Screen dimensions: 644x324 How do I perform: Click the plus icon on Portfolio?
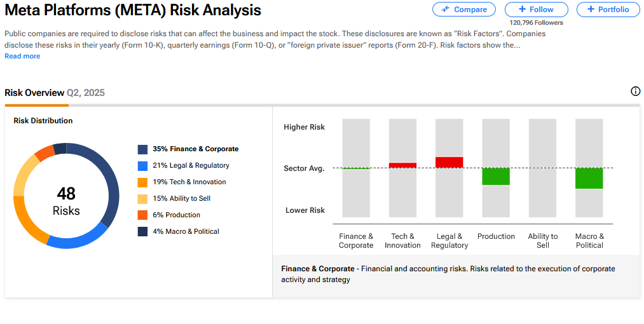(x=591, y=10)
